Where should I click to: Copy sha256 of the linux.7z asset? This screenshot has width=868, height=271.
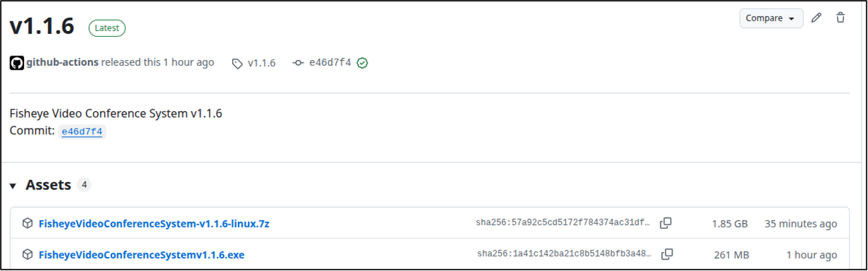[x=666, y=223]
